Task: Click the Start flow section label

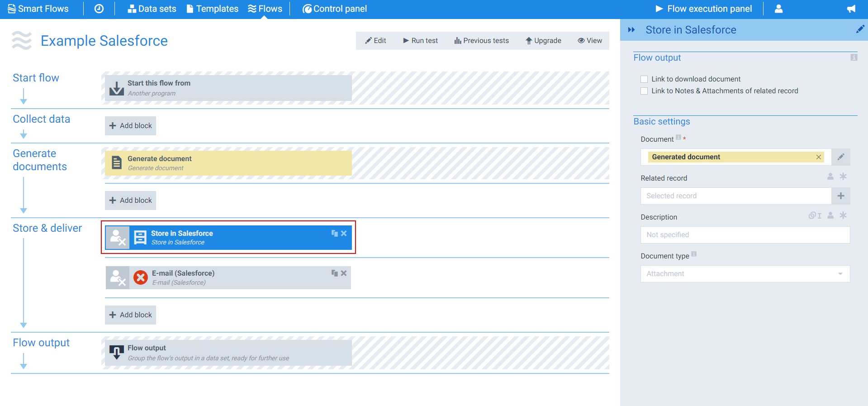Action: click(36, 78)
